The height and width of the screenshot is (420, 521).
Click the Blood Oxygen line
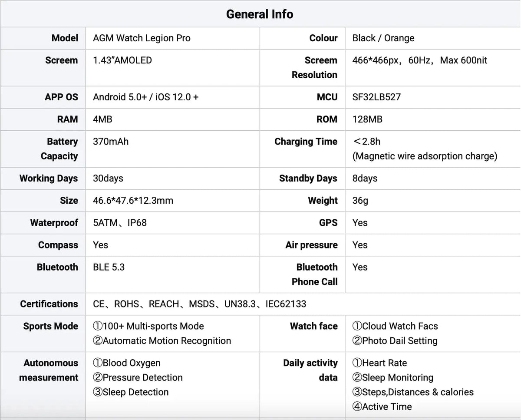pos(127,363)
